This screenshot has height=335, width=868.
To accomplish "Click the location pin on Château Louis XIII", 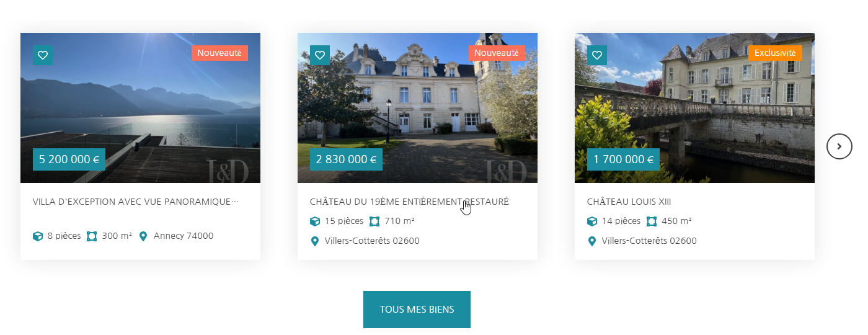I will coord(591,241).
